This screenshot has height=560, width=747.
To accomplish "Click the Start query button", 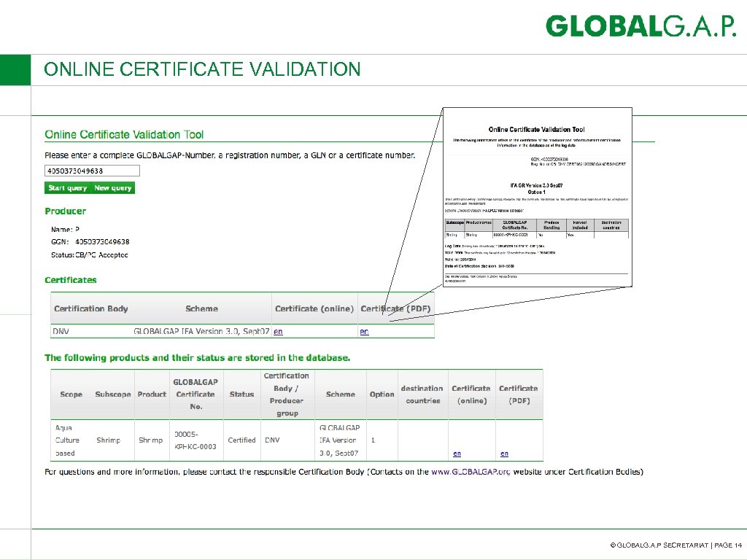I will [68, 188].
